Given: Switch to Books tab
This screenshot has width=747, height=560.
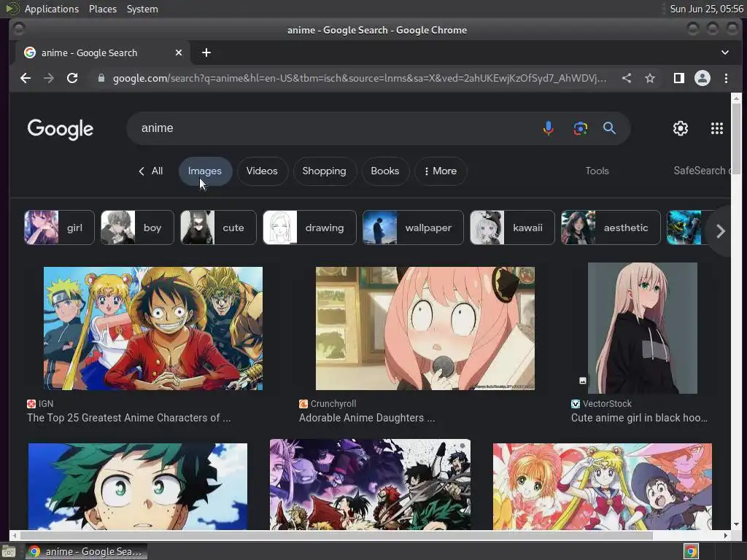Looking at the screenshot, I should click(x=385, y=171).
